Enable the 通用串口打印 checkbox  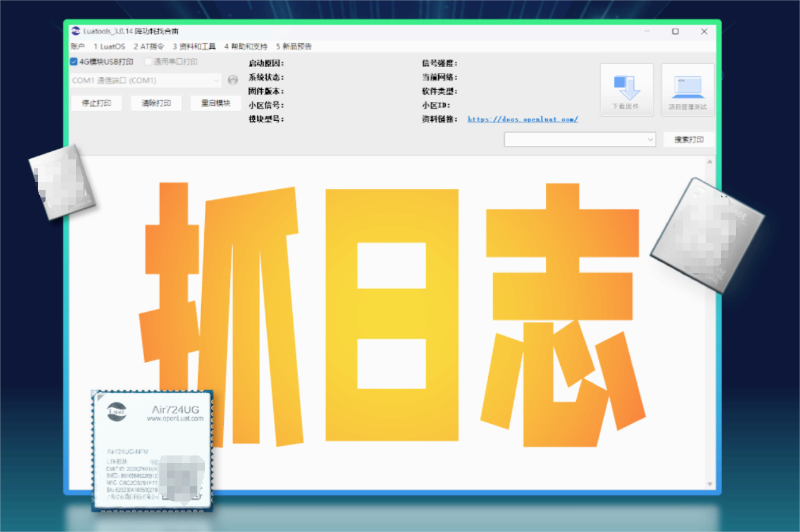pyautogui.click(x=149, y=62)
